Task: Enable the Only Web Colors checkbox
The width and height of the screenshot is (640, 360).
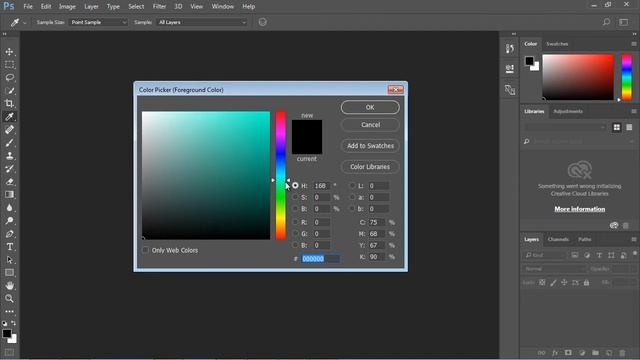Action: tap(145, 250)
